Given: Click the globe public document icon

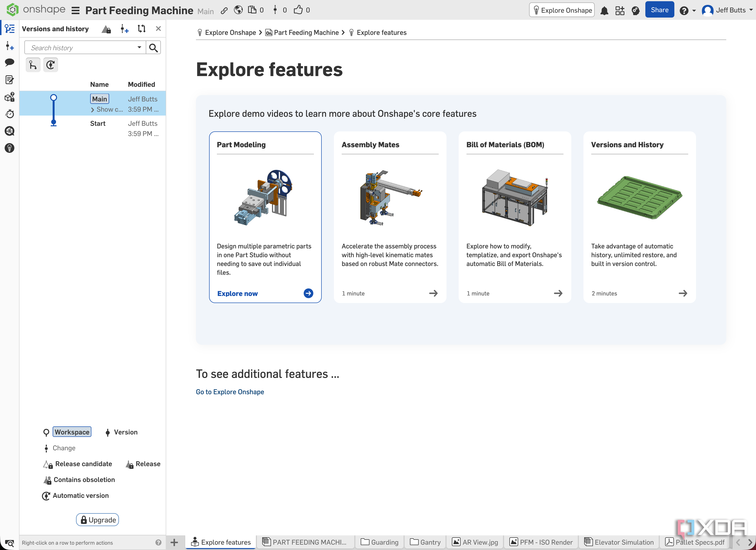Looking at the screenshot, I should (238, 10).
